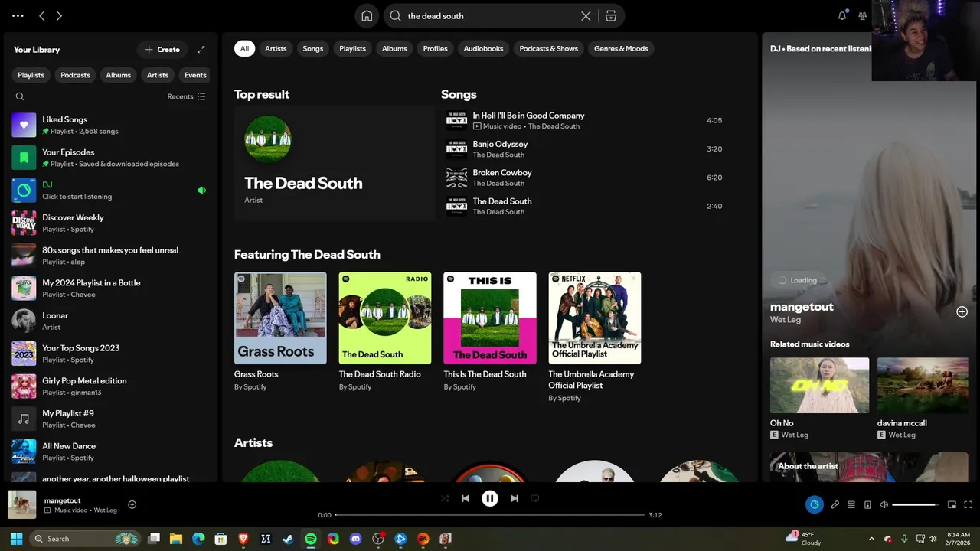Open Grass Roots playlist card

(280, 332)
